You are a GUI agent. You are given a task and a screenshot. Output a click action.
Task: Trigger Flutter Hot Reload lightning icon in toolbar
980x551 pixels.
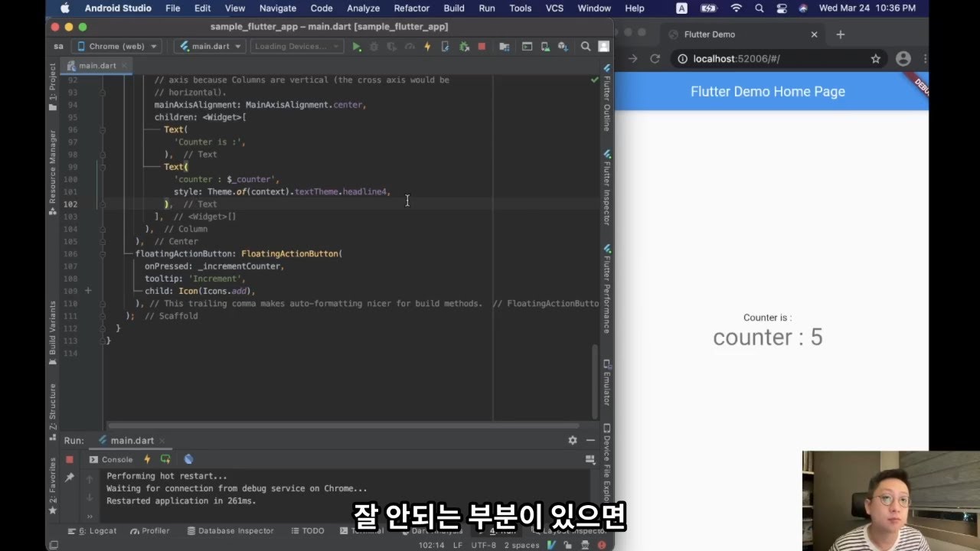pyautogui.click(x=427, y=47)
